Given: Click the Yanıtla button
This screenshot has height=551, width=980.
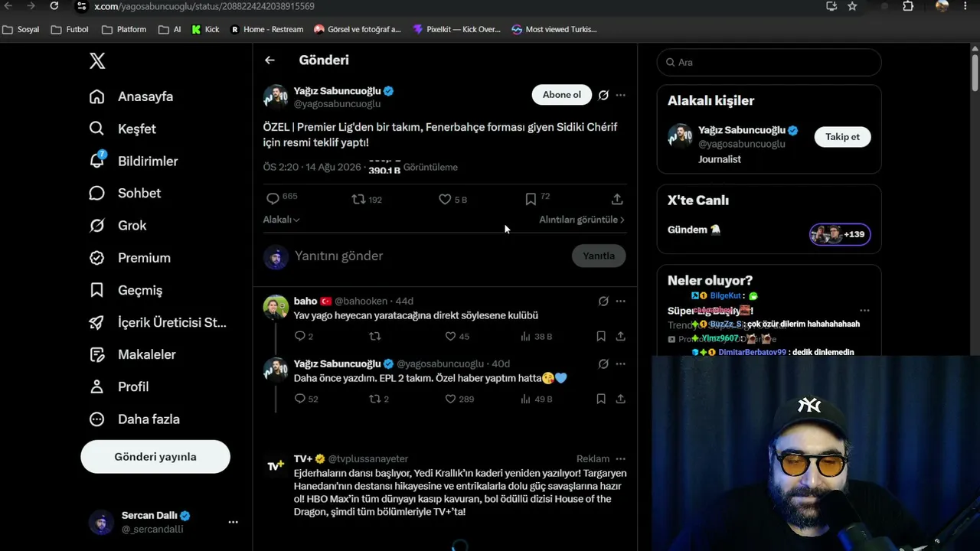Looking at the screenshot, I should (x=599, y=256).
